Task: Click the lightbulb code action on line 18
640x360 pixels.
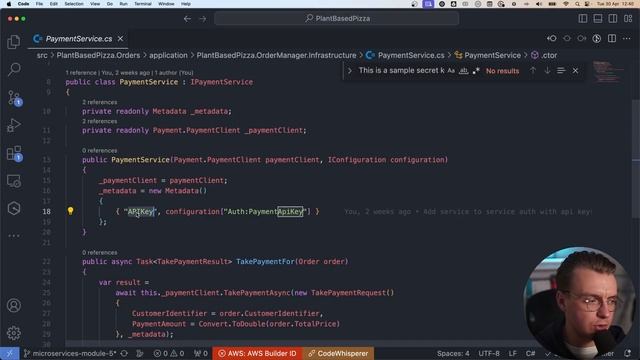Action: tap(71, 211)
